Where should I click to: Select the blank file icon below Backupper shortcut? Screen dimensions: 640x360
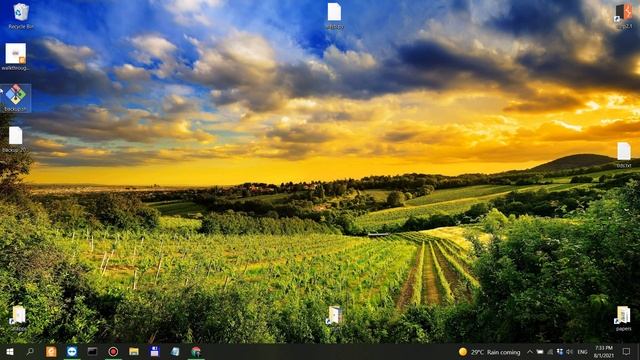click(15, 140)
